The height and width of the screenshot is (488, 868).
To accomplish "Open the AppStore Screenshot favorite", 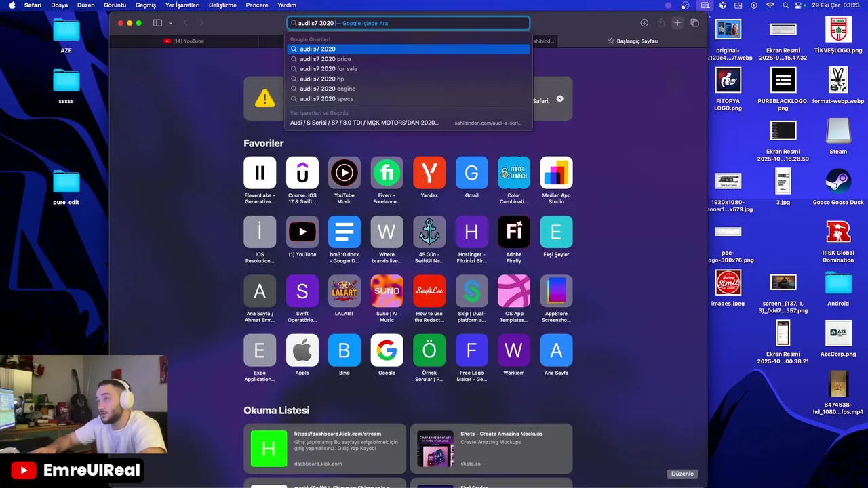I will pyautogui.click(x=556, y=291).
